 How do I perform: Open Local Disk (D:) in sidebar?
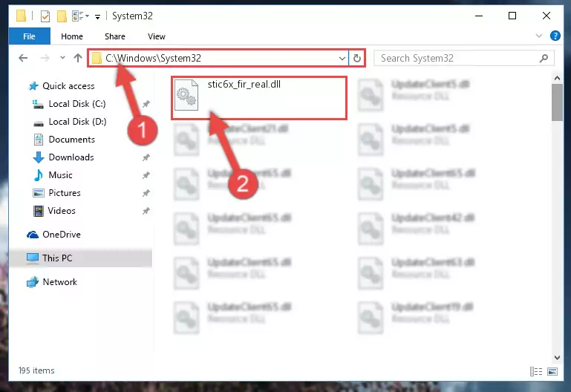click(77, 122)
